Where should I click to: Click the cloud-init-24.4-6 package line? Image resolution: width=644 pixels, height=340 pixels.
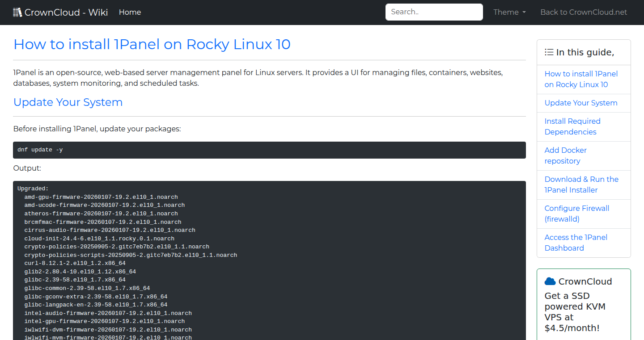(x=99, y=239)
